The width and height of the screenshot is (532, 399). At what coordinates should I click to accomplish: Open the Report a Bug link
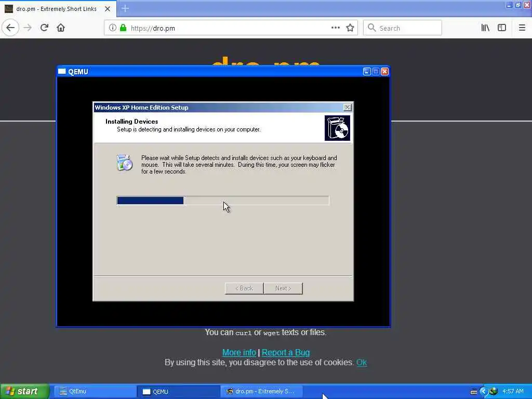coord(286,353)
